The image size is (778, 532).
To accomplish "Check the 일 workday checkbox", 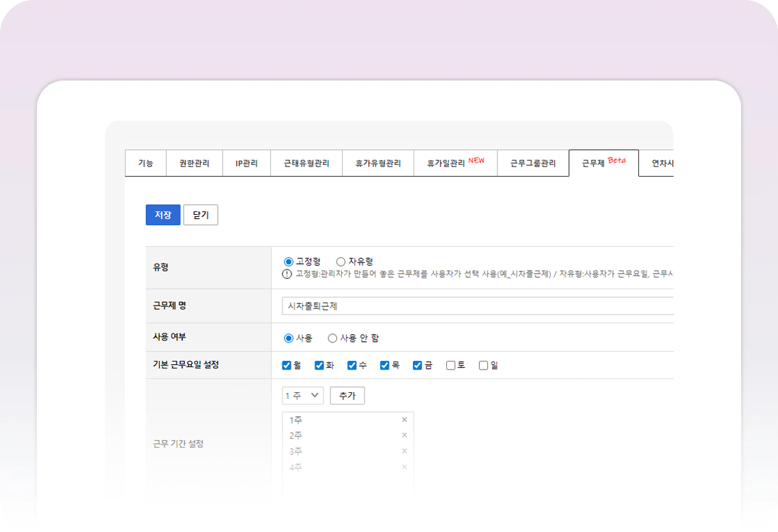I will [x=483, y=366].
